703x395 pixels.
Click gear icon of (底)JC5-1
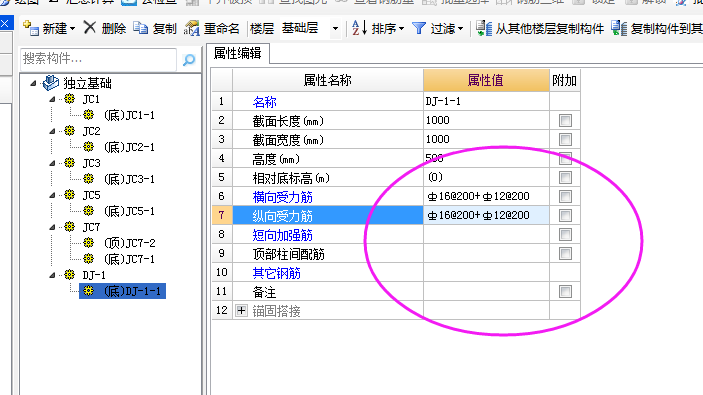point(89,211)
